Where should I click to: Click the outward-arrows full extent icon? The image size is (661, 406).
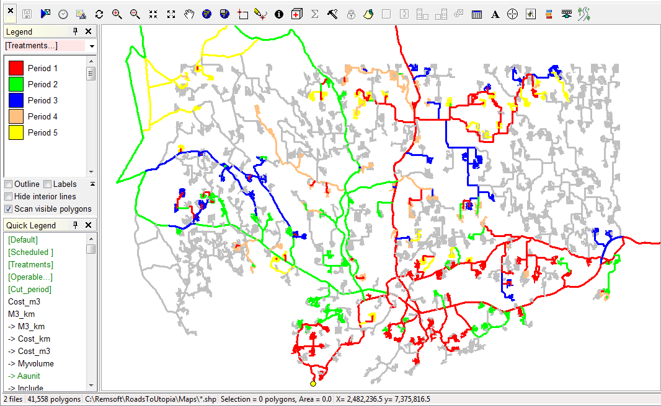click(171, 14)
